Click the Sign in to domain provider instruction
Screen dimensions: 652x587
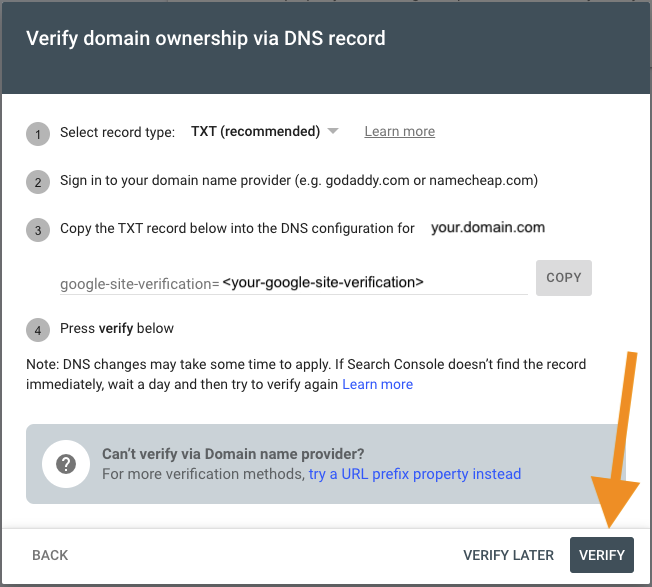(x=299, y=180)
